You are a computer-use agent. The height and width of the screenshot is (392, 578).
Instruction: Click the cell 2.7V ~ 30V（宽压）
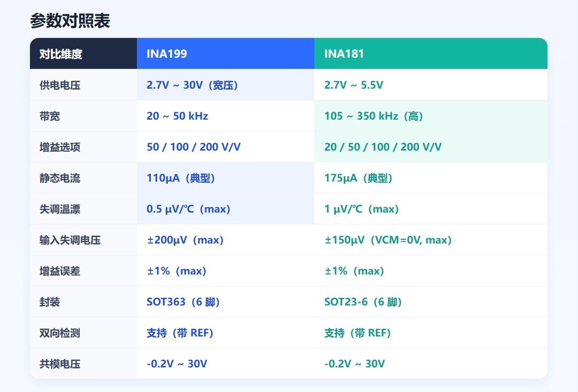click(226, 85)
